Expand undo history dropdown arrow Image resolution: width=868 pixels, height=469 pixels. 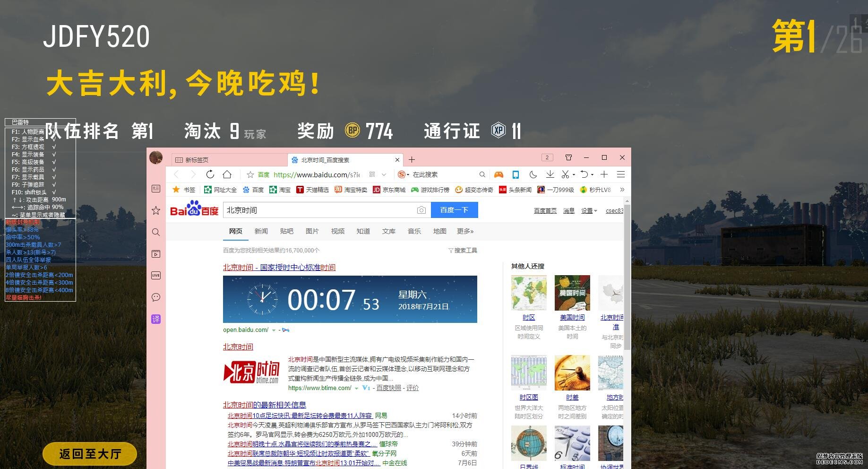592,174
